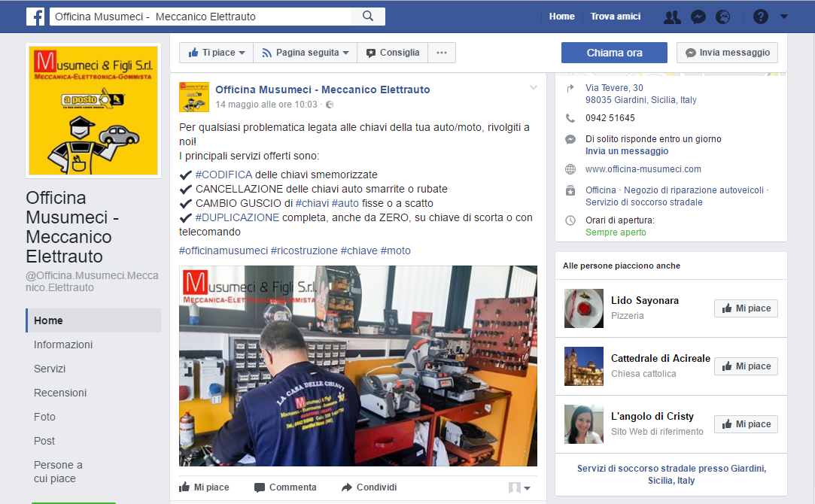
Task: Open Recensioni section
Action: coord(60,393)
